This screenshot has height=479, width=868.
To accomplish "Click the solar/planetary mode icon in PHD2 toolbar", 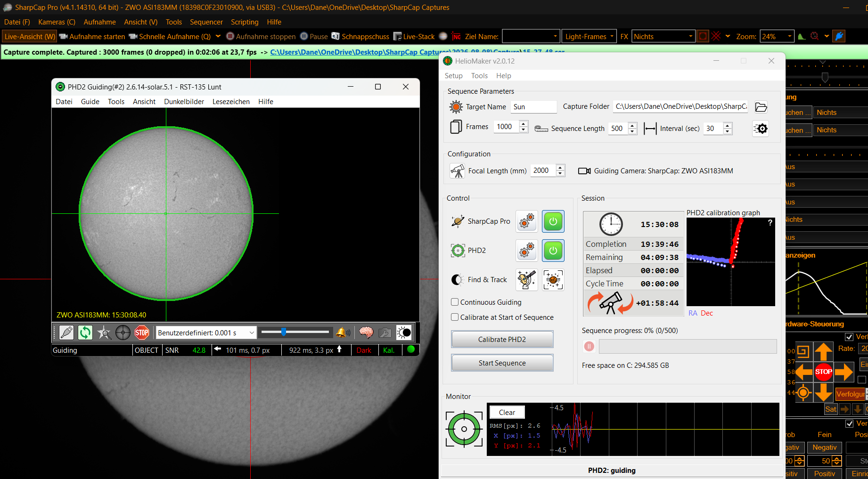I will coord(404,333).
